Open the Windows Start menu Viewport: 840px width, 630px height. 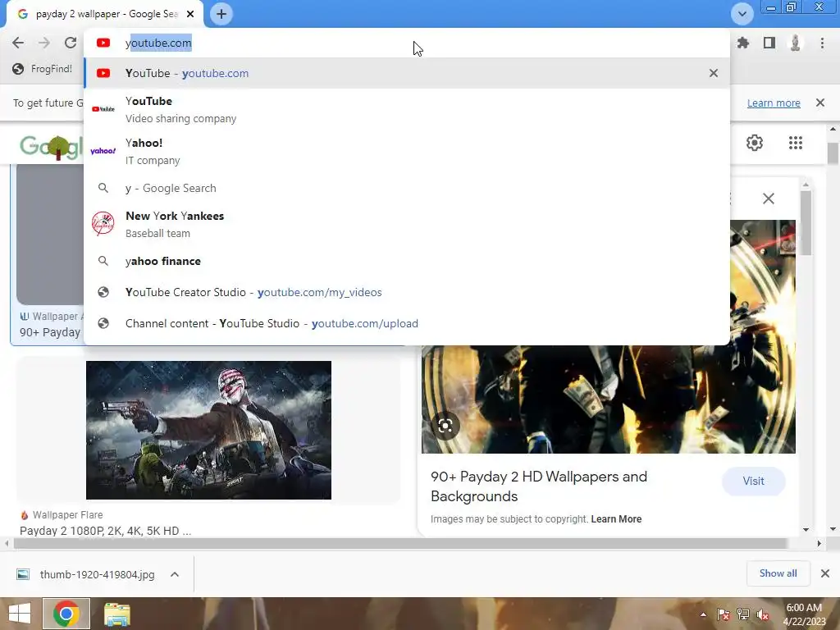click(20, 614)
